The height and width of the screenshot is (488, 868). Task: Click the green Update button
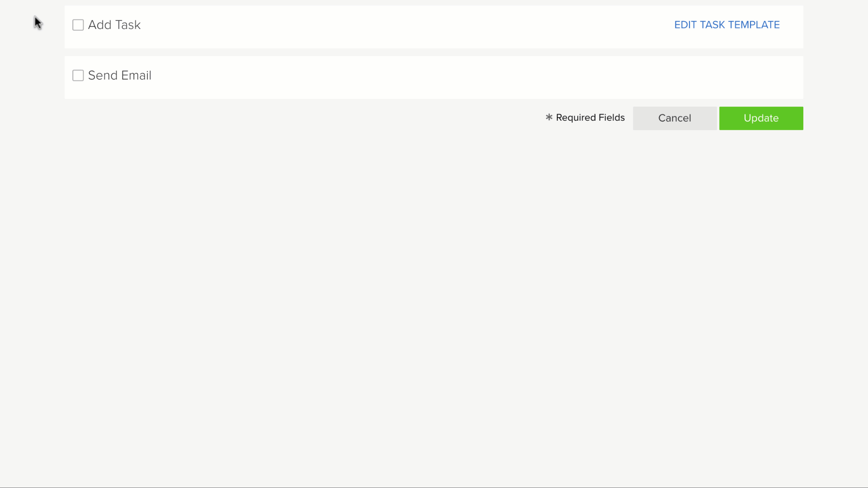pyautogui.click(x=761, y=118)
